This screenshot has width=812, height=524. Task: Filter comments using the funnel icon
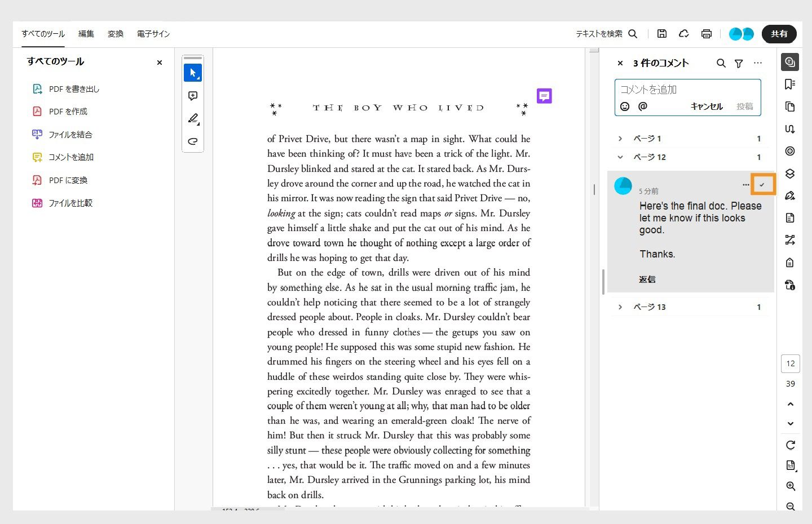(739, 64)
